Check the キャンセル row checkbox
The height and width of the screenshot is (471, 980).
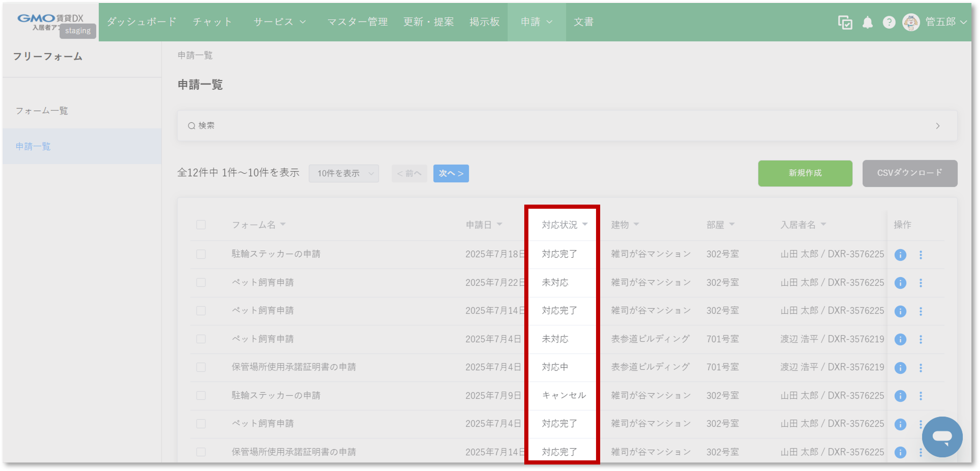[x=201, y=396]
